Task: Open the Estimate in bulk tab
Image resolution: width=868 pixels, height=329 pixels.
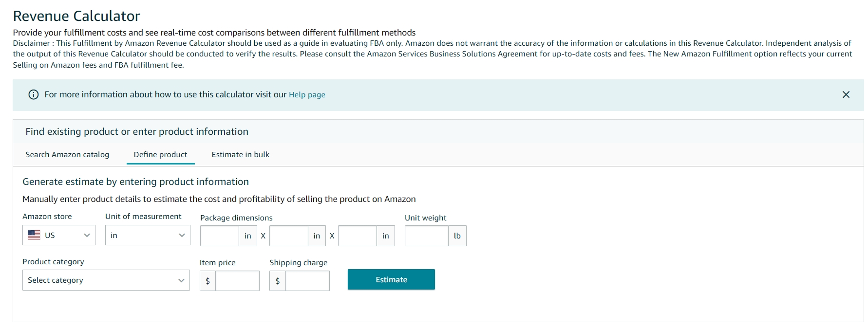Action: (x=241, y=155)
